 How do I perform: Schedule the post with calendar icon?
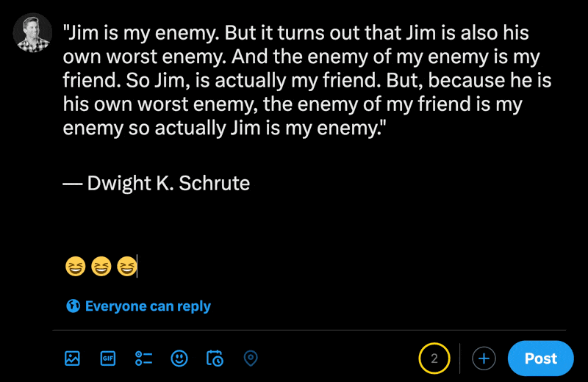point(215,358)
